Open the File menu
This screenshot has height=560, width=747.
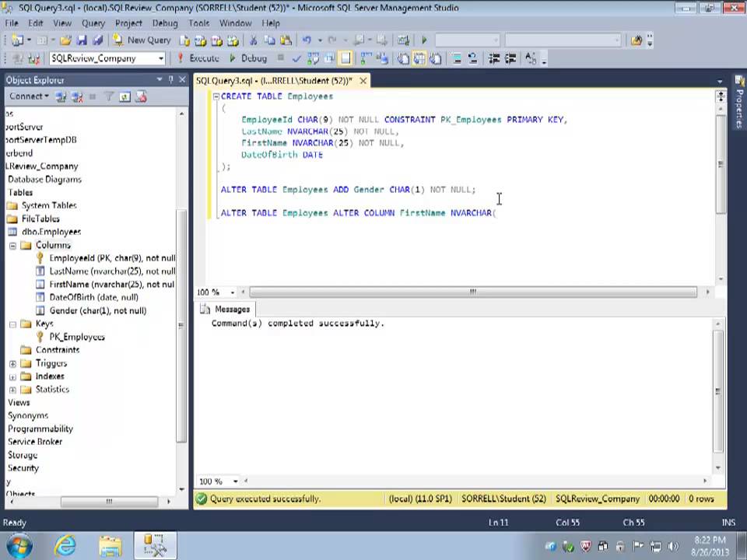coord(12,23)
